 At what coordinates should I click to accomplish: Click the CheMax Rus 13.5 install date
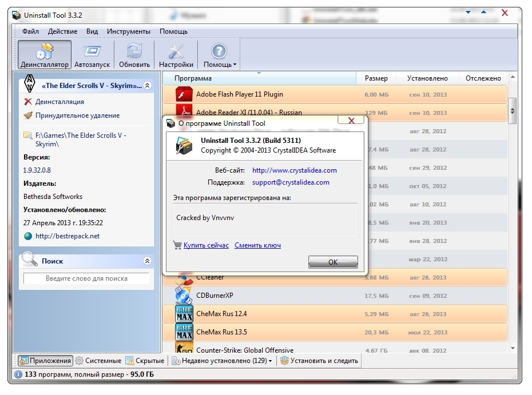pyautogui.click(x=427, y=333)
